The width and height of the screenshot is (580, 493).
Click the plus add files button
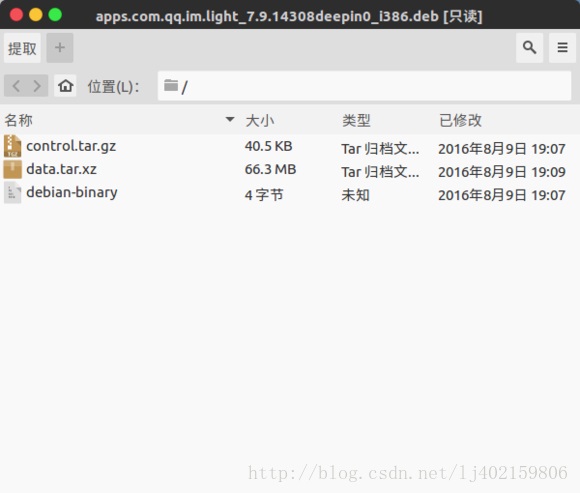point(60,48)
